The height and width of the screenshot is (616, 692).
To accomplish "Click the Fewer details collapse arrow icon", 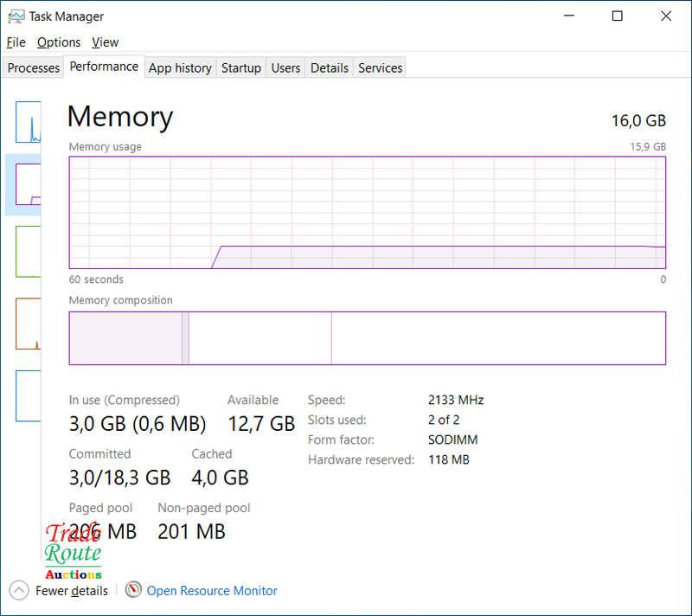I will click(x=19, y=590).
